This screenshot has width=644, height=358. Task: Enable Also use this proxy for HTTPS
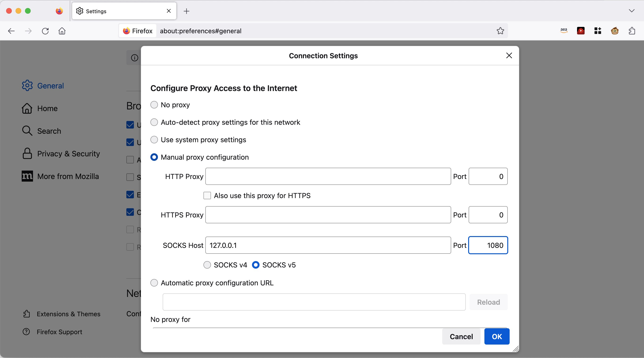click(206, 195)
